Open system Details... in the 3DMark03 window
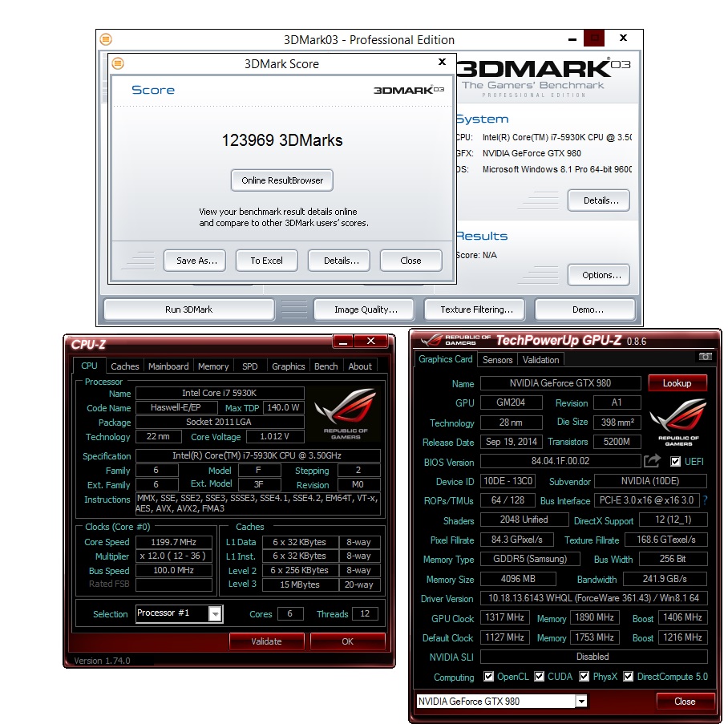Viewport: 728px width, 724px height. click(598, 200)
